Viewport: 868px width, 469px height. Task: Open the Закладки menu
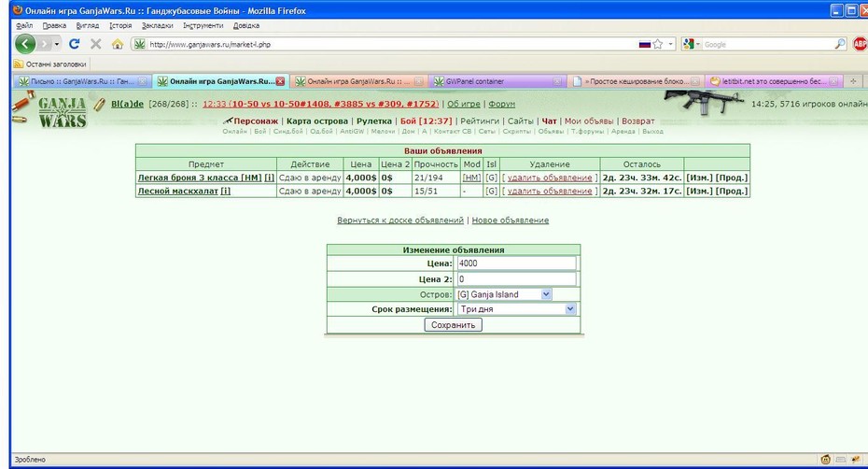157,25
